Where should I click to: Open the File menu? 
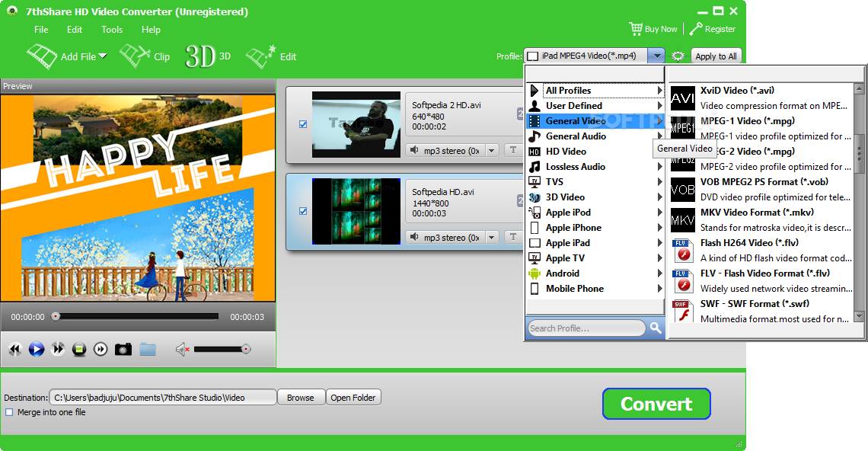point(41,30)
